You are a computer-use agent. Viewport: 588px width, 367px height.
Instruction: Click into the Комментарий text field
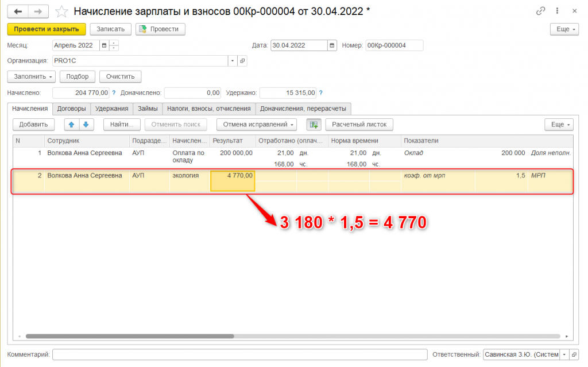point(239,354)
